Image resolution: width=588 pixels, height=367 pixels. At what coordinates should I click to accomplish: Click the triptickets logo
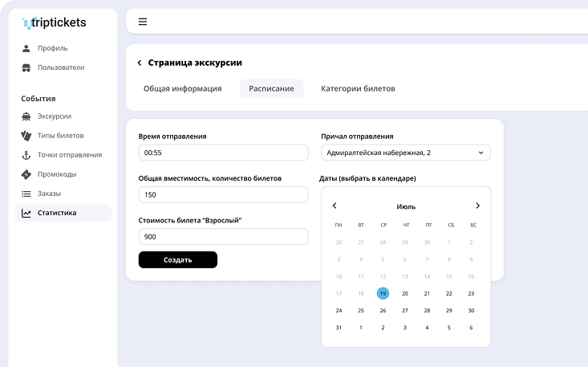55,22
